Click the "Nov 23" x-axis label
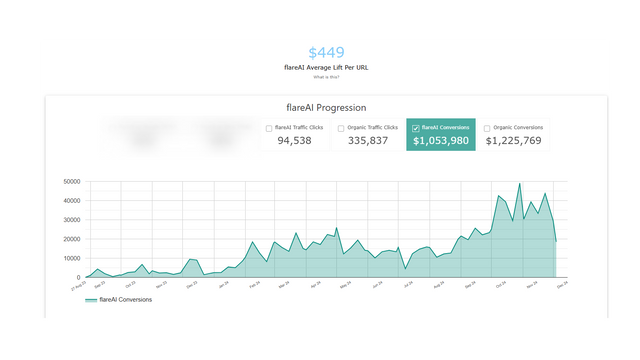Image resolution: width=640 pixels, height=360 pixels. (x=162, y=285)
